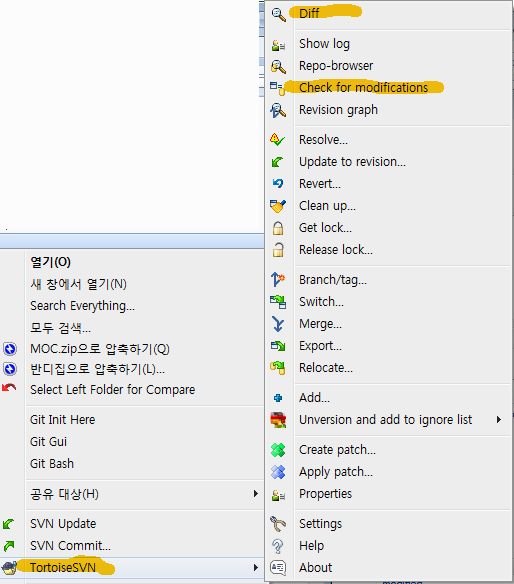Open Properties entry
The width and height of the screenshot is (514, 584).
(x=326, y=494)
